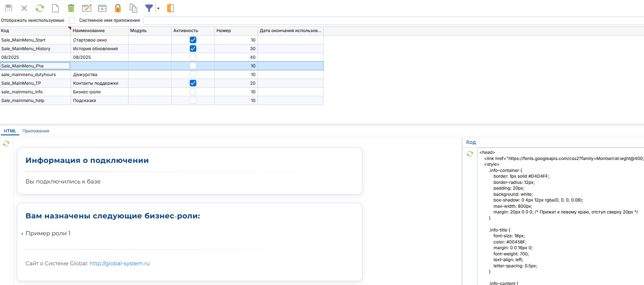The height and width of the screenshot is (285, 644).
Task: Click number 40 in 08/2025 row
Action: click(236, 57)
